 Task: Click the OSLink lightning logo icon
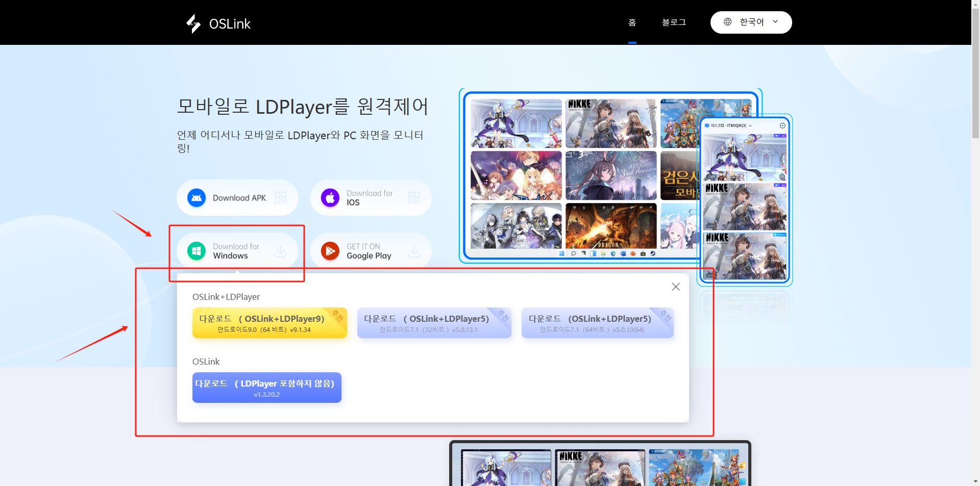pyautogui.click(x=193, y=23)
